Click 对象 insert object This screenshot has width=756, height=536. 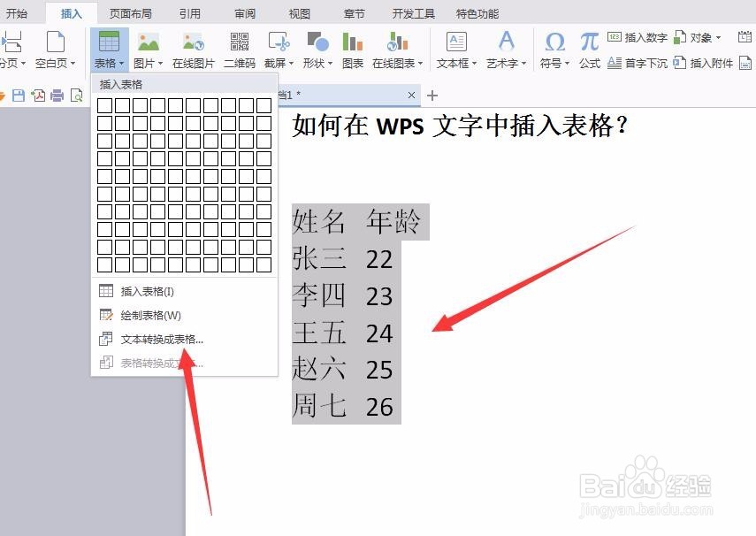pos(697,37)
